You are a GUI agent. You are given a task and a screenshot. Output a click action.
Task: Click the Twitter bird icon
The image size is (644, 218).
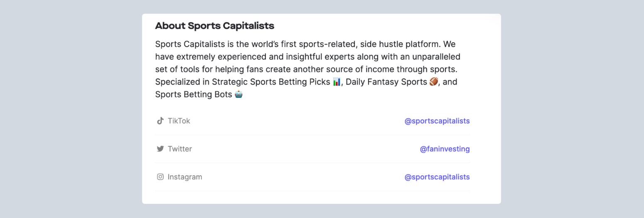point(160,149)
